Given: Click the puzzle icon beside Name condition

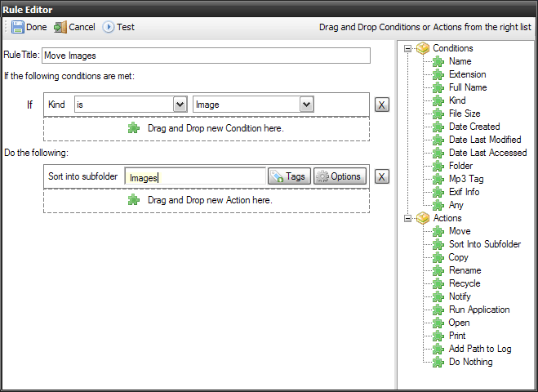Looking at the screenshot, I should pyautogui.click(x=438, y=61).
